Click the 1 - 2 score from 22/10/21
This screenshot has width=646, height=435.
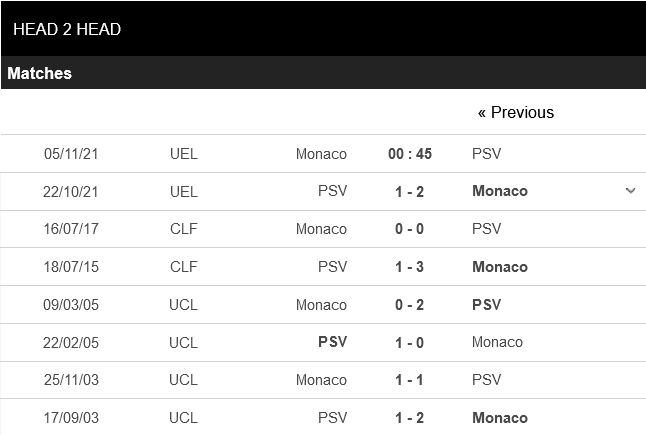click(410, 191)
